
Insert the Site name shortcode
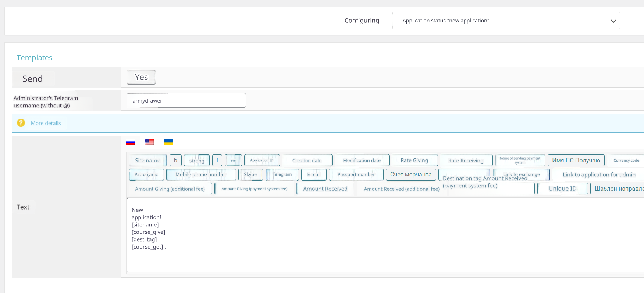point(147,160)
